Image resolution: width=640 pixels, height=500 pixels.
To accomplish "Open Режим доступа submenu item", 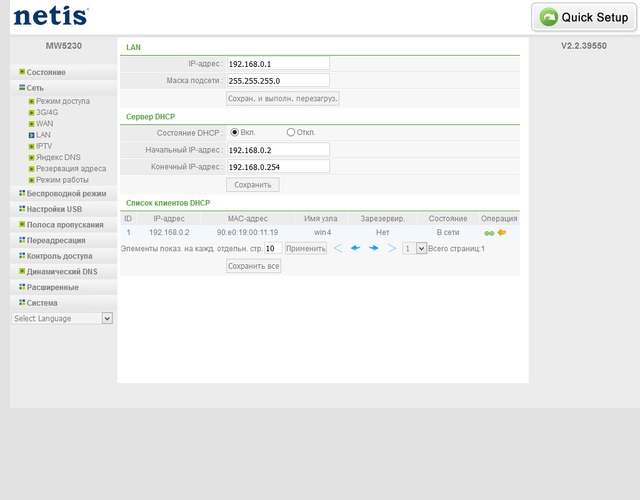I will 62,101.
